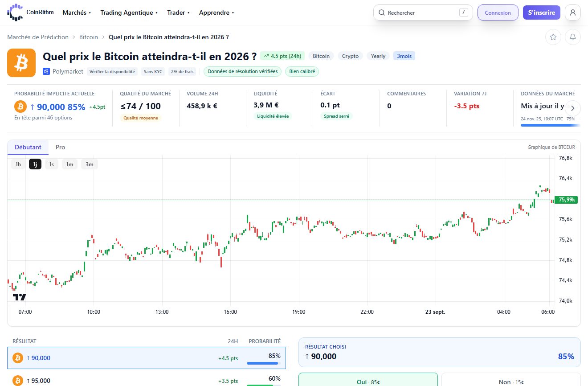Select the 3m timeframe
Image resolution: width=588 pixels, height=386 pixels.
point(90,164)
